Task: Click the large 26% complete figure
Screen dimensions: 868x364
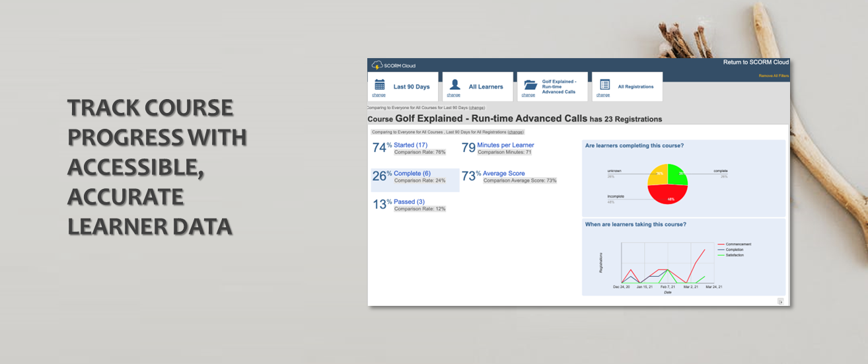Action: [382, 176]
